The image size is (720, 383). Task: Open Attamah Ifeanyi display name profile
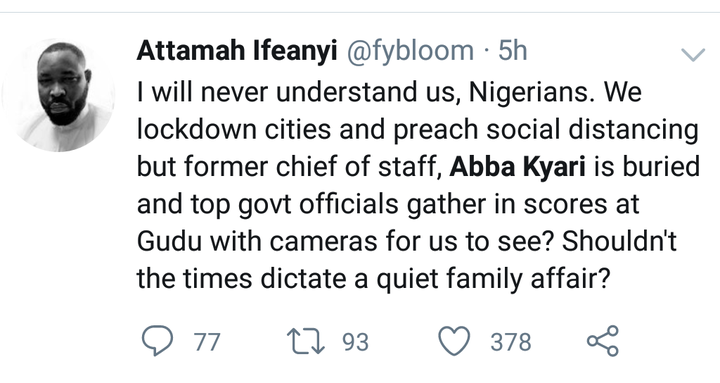click(237, 51)
